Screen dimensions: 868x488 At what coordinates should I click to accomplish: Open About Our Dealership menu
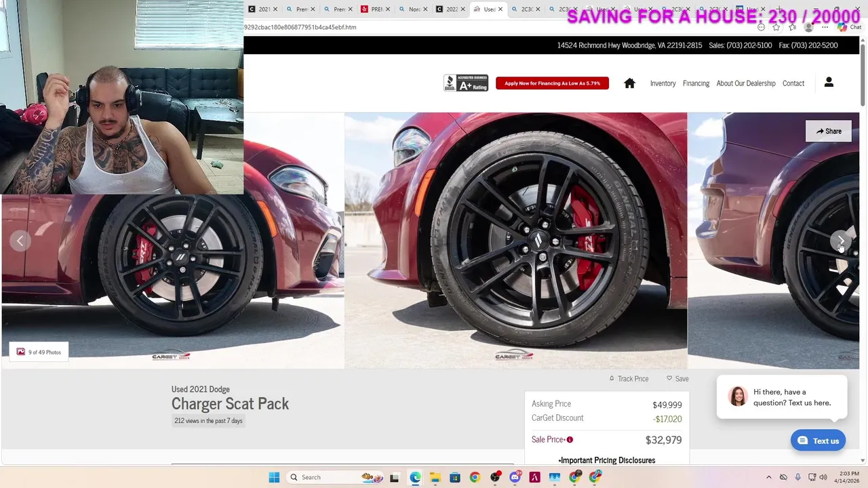point(746,83)
